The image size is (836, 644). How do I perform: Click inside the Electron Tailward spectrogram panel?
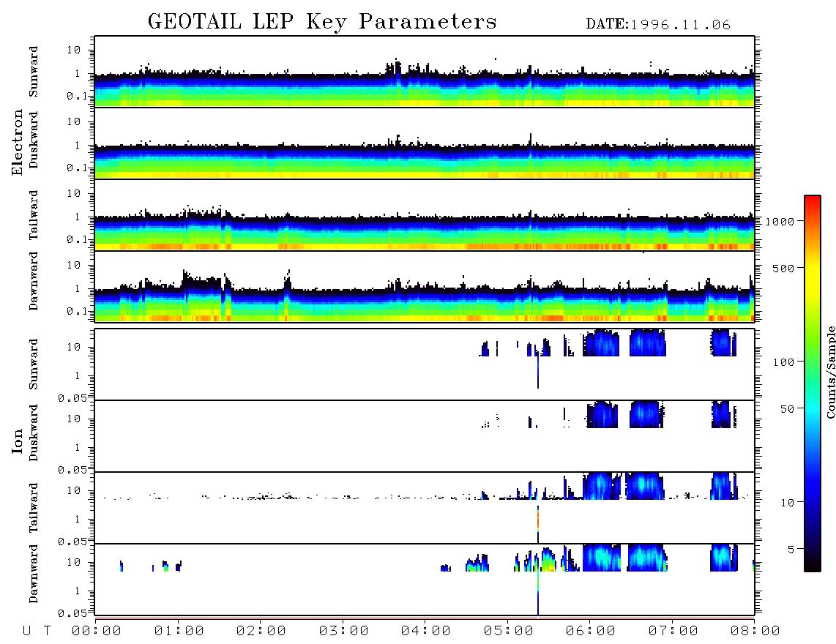pos(425,215)
